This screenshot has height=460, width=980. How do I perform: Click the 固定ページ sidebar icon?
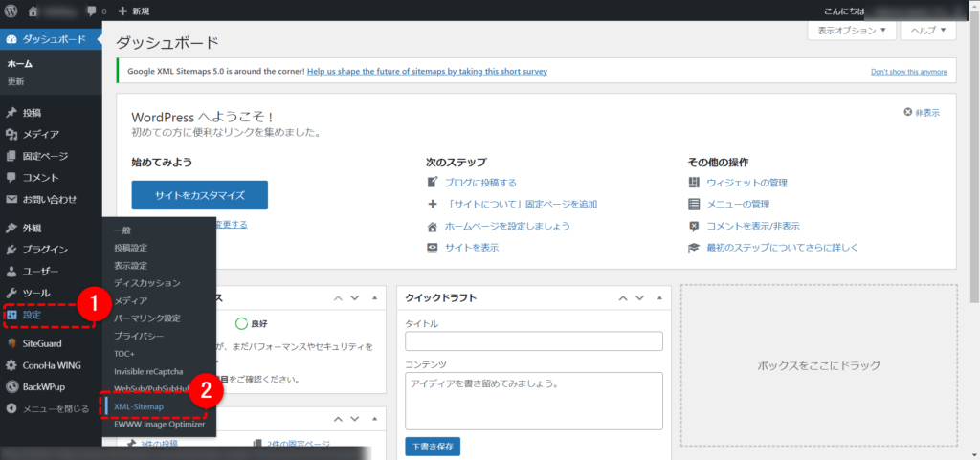(x=11, y=156)
